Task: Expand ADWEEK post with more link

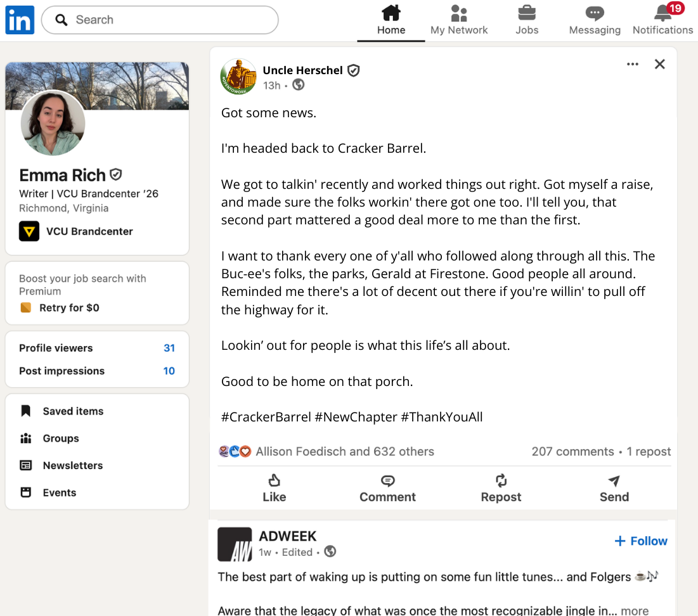Action: coord(635,610)
